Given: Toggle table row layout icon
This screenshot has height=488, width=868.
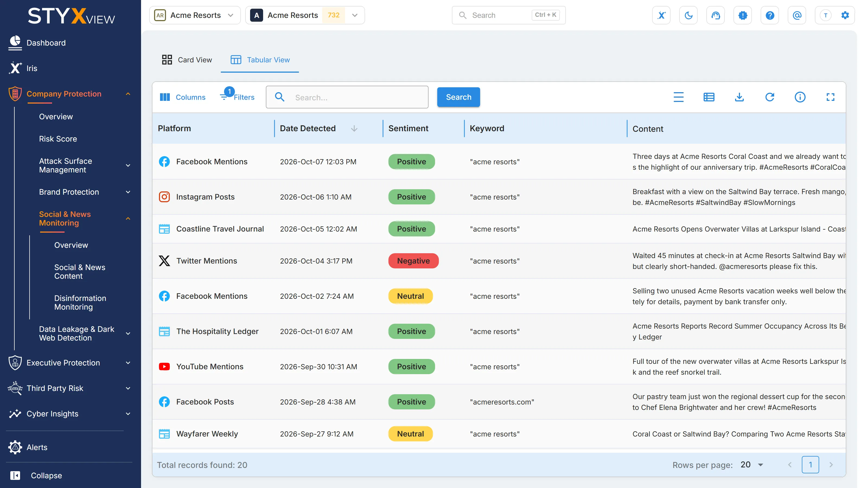Looking at the screenshot, I should (709, 97).
